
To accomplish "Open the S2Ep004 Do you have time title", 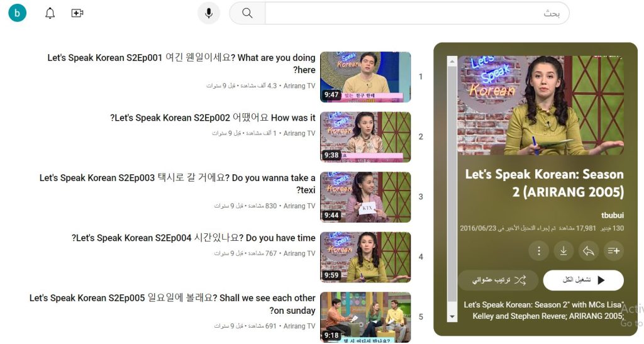I will [x=194, y=238].
